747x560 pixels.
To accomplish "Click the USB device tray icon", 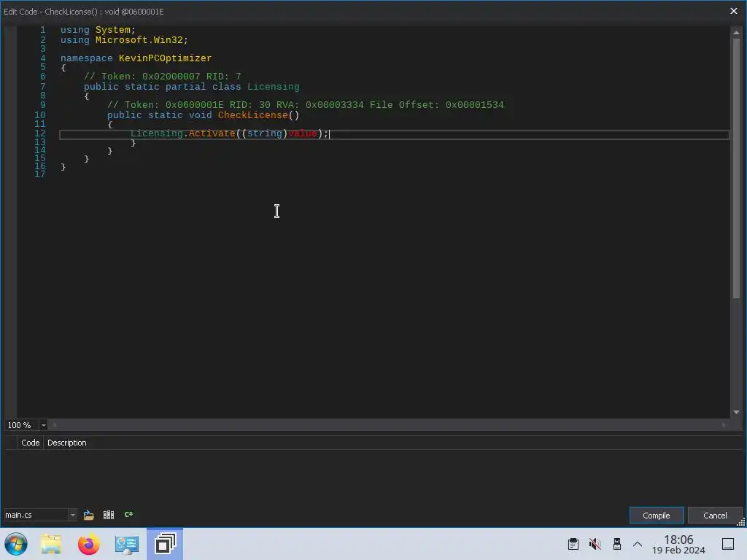I will 617,544.
